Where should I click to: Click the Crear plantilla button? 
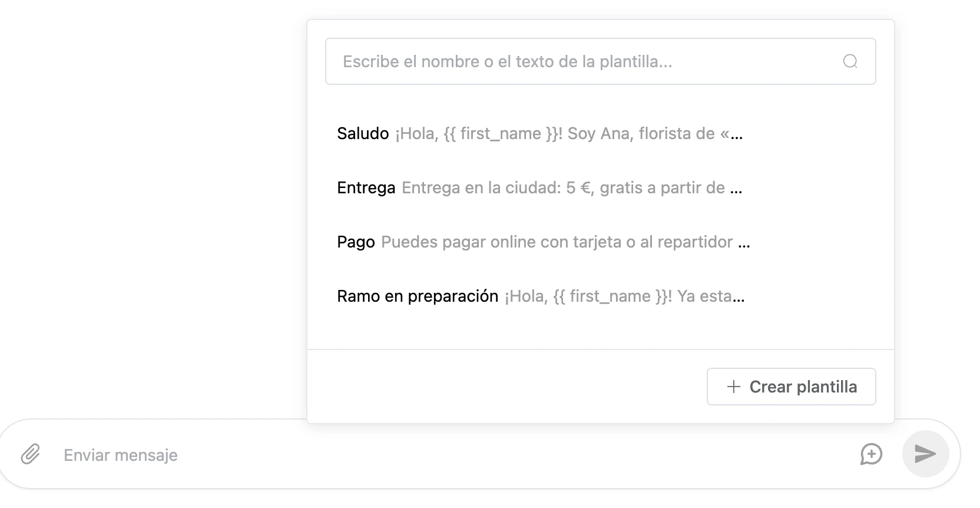[791, 387]
